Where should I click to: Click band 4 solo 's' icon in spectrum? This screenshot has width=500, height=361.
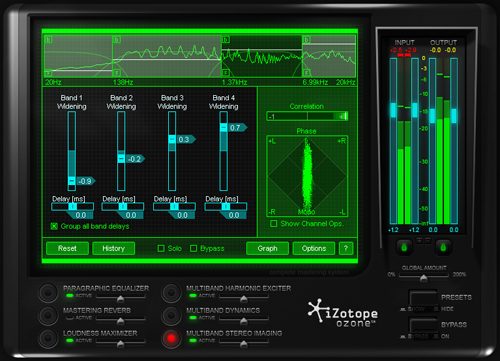(x=307, y=73)
